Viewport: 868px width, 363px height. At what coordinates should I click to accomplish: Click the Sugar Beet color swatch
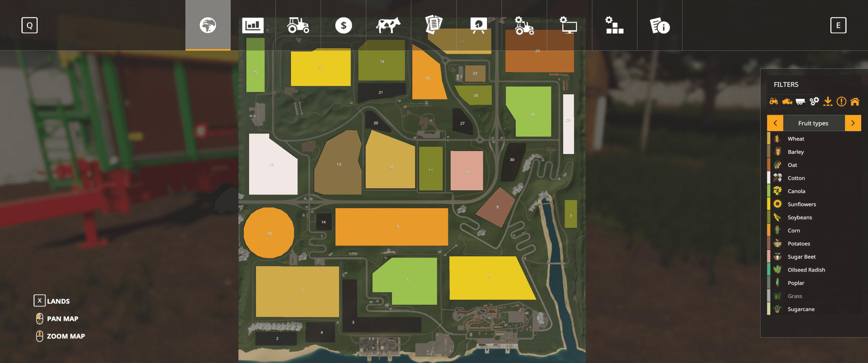click(769, 257)
